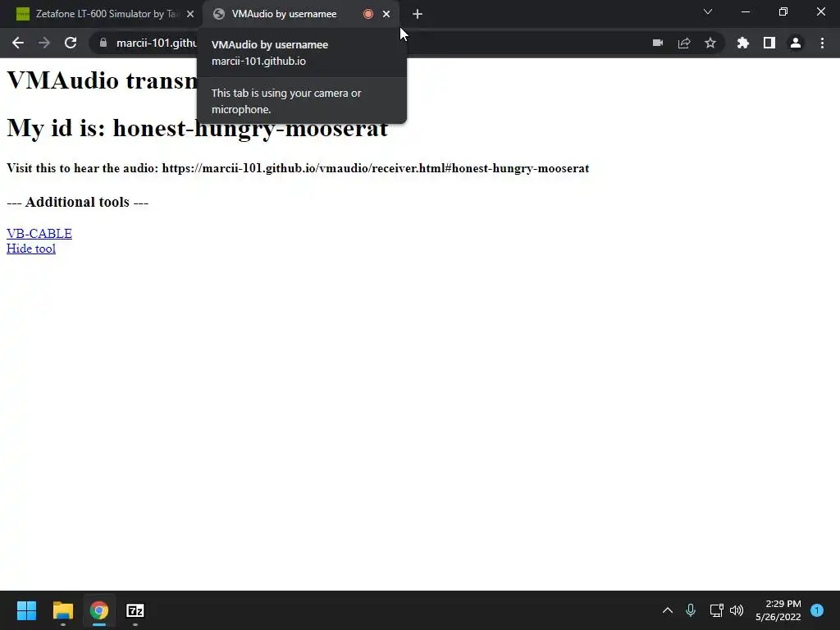Screen dimensions: 840x630
Task: Minimize the Chrome window
Action: click(x=746, y=11)
